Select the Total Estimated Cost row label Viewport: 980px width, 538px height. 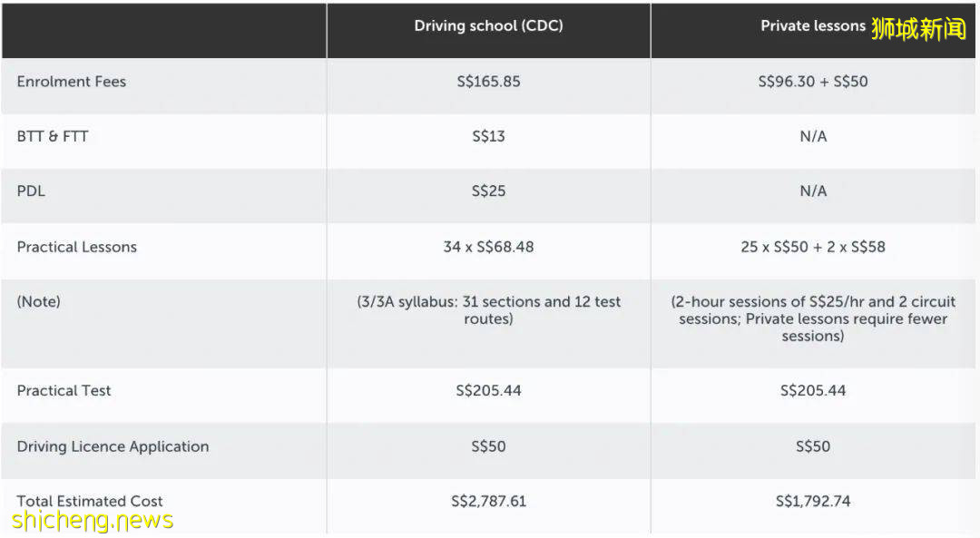pos(90,501)
